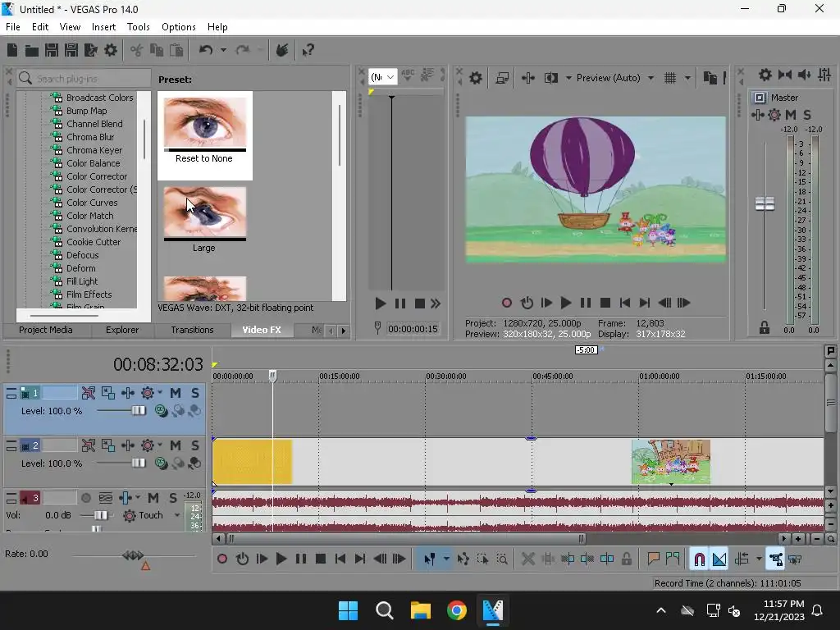Insert a marker with flag icon
Image resolution: width=840 pixels, height=630 pixels.
point(653,559)
